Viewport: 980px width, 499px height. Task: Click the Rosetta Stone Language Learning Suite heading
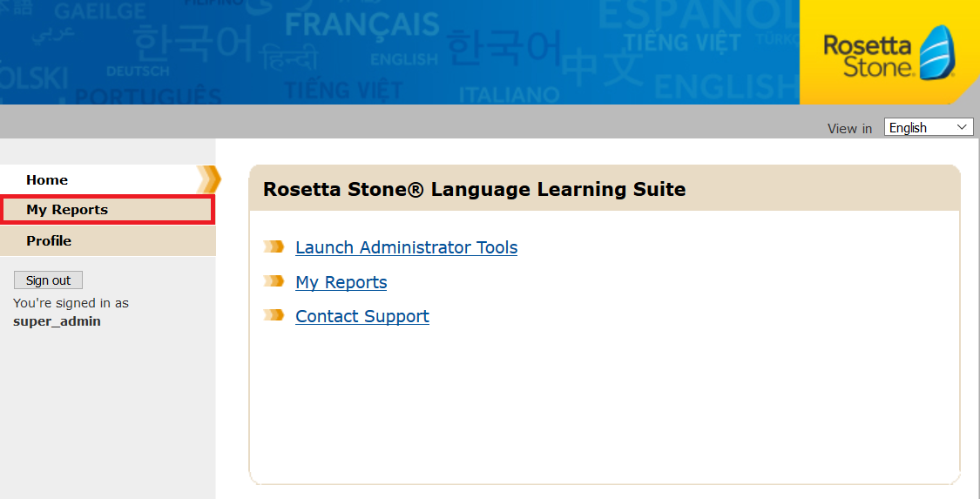point(474,189)
